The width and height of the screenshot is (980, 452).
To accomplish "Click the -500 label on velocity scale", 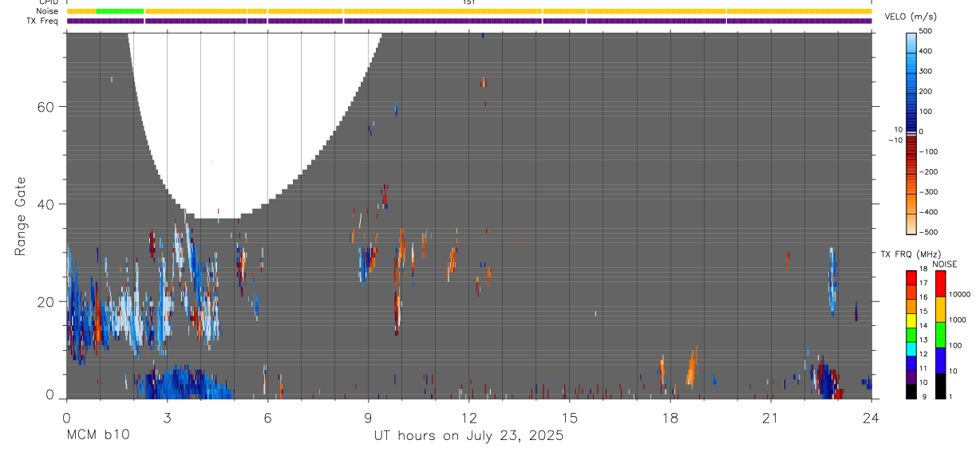I will 930,232.
